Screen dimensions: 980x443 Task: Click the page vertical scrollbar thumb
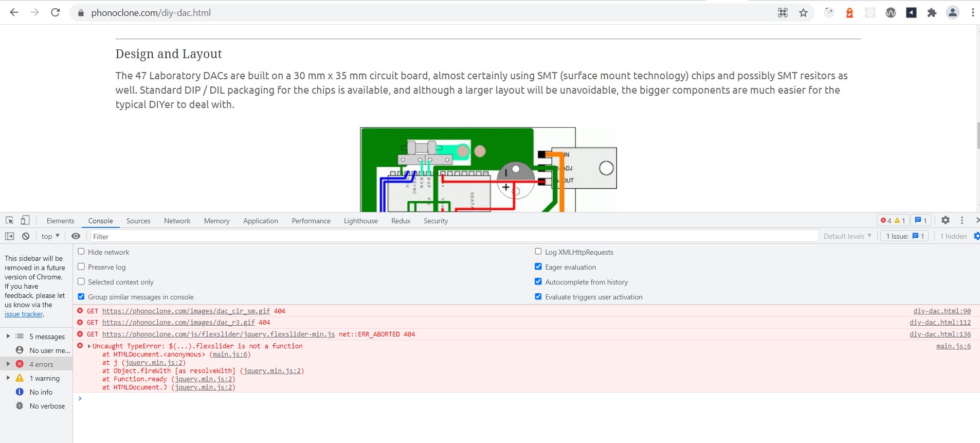(x=977, y=135)
